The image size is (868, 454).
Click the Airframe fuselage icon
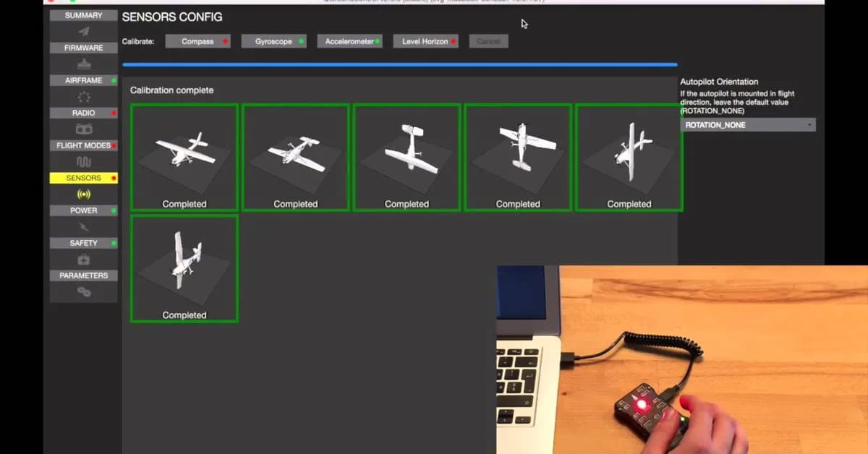tap(83, 96)
